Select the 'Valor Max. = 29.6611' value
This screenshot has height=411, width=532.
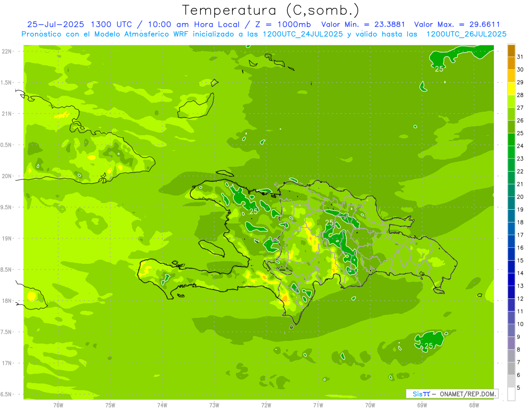[x=458, y=24]
